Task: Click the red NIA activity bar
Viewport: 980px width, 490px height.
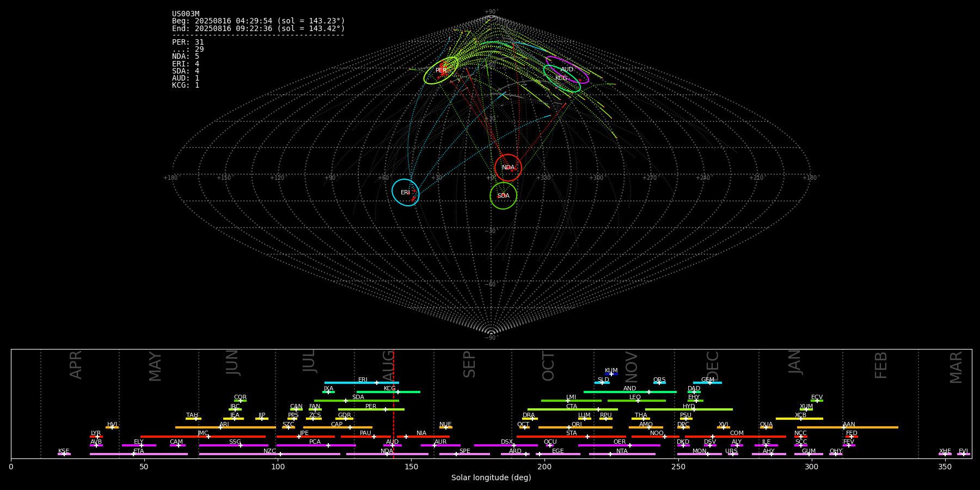Action: click(424, 436)
